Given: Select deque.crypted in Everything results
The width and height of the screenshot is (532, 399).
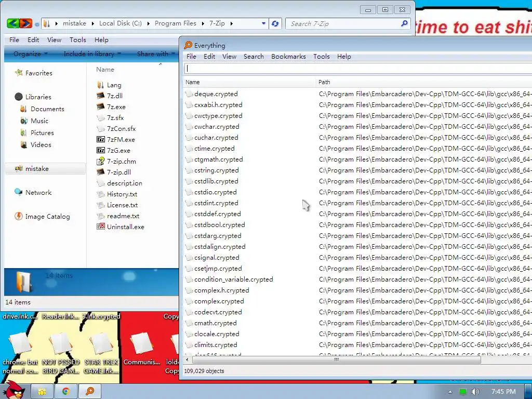Looking at the screenshot, I should click(216, 94).
